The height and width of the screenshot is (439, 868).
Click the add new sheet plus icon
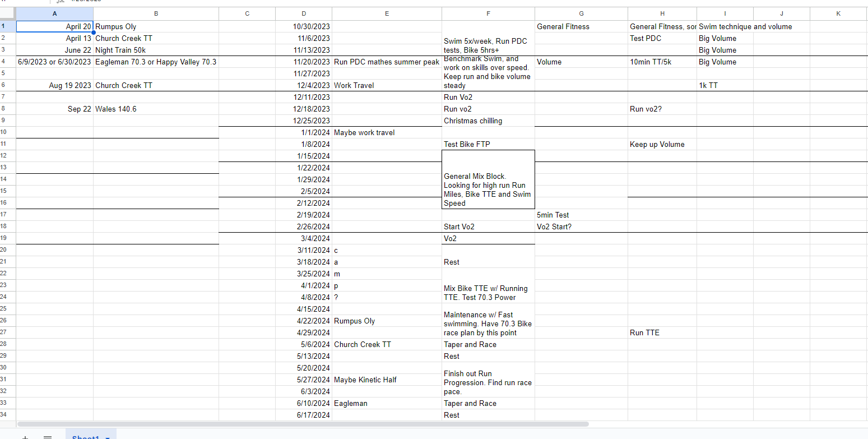click(x=25, y=437)
